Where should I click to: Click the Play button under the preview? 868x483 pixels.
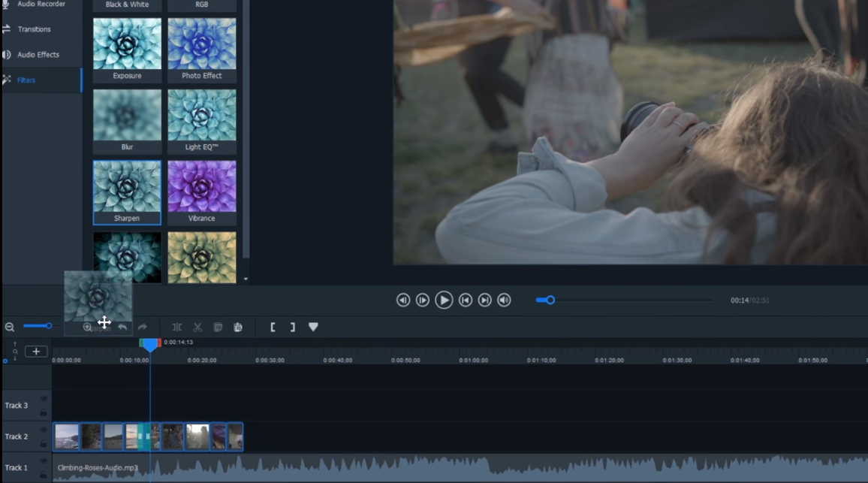coord(444,300)
